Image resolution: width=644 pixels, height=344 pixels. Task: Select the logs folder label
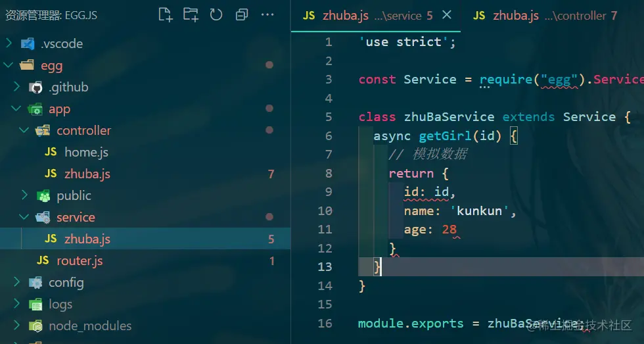(60, 305)
